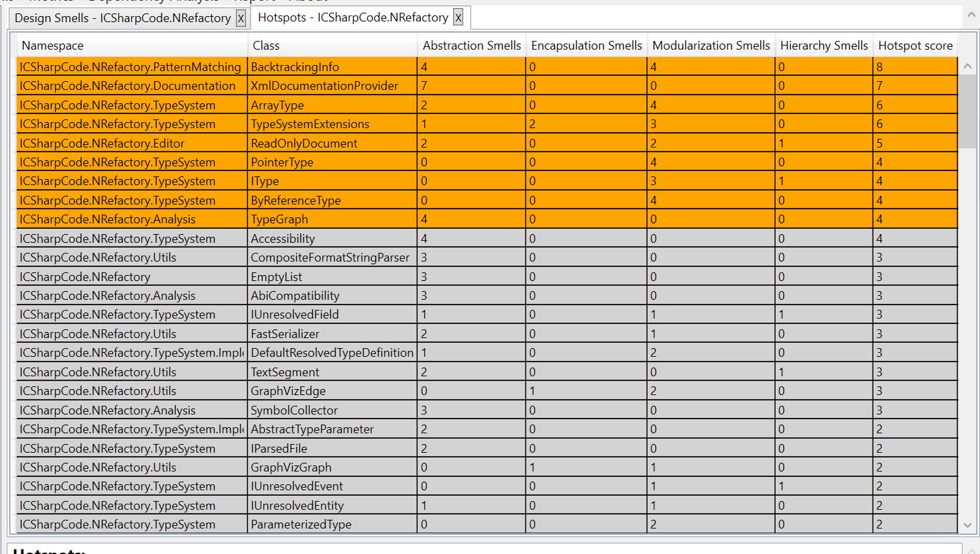Sort by Hierarchy Smells column
Screen dimensions: 980x554
click(x=824, y=46)
